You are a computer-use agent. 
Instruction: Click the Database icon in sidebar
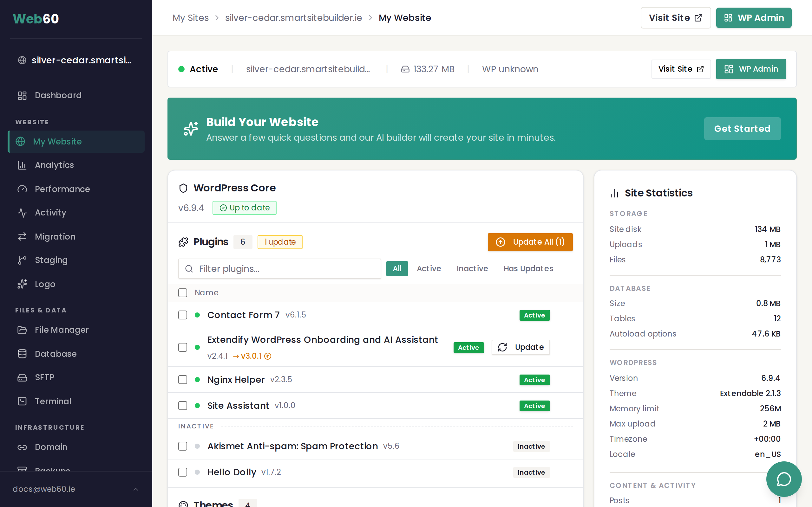[22, 354]
